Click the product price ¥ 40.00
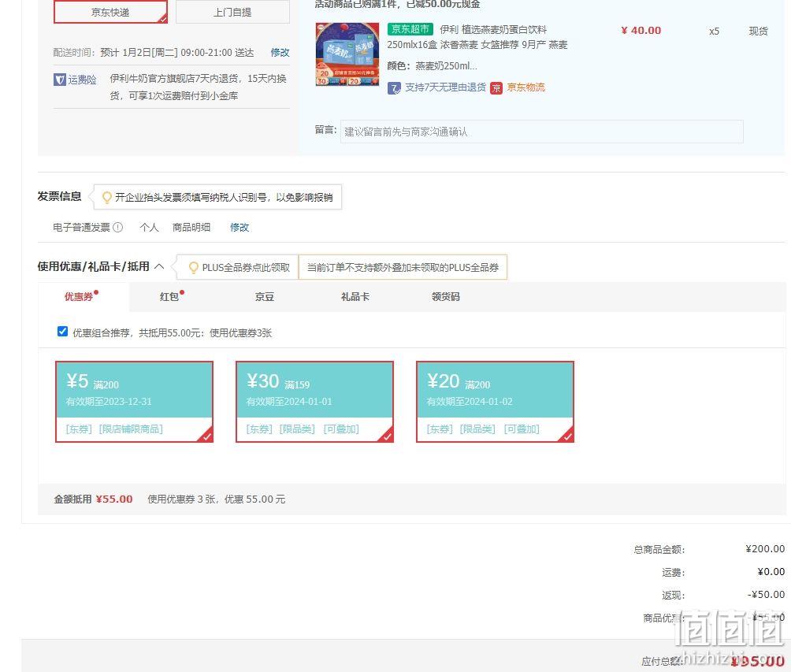 click(x=641, y=30)
